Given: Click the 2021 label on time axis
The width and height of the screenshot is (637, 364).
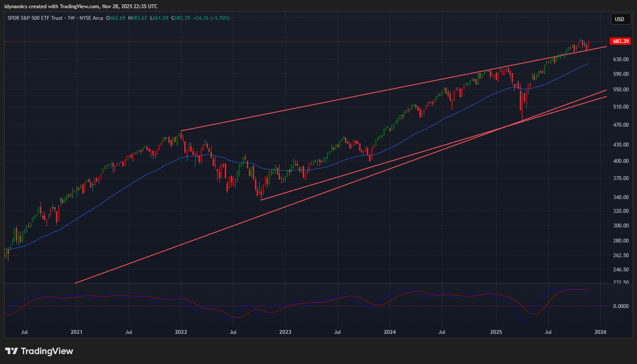Looking at the screenshot, I should [x=76, y=332].
